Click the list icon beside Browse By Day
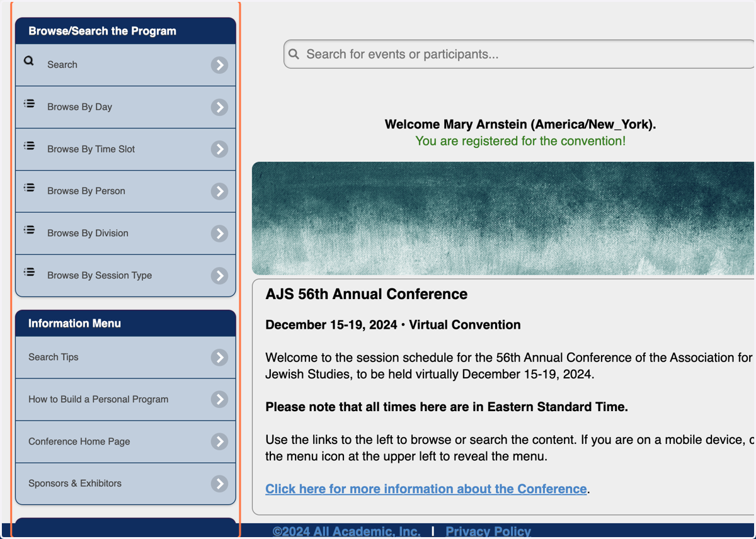The width and height of the screenshot is (756, 539). pos(29,103)
